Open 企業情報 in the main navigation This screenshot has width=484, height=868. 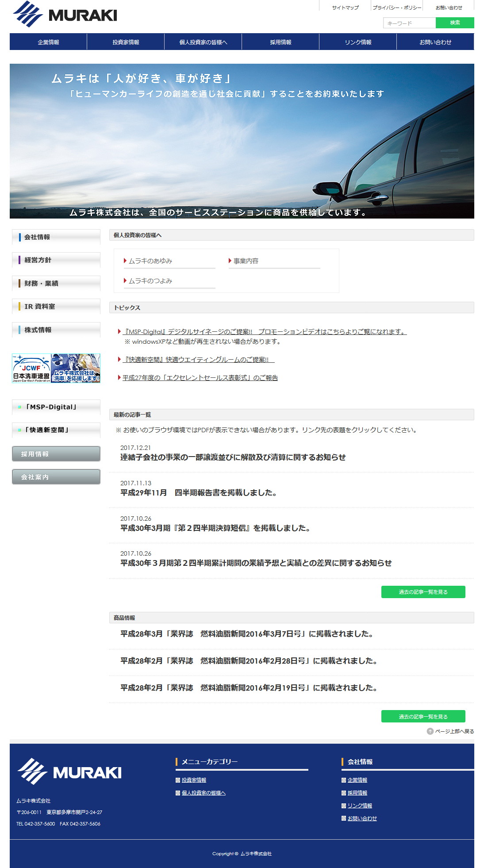[x=48, y=42]
